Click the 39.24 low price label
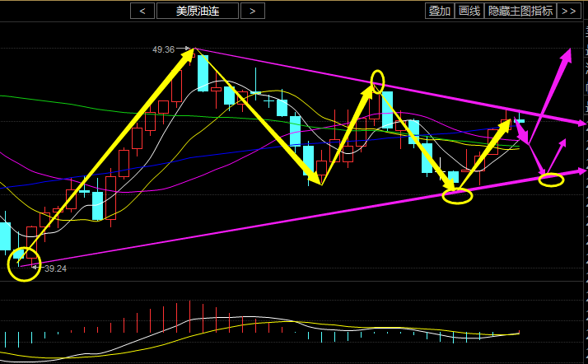Screen dimensions: 588x364 [x=54, y=268]
